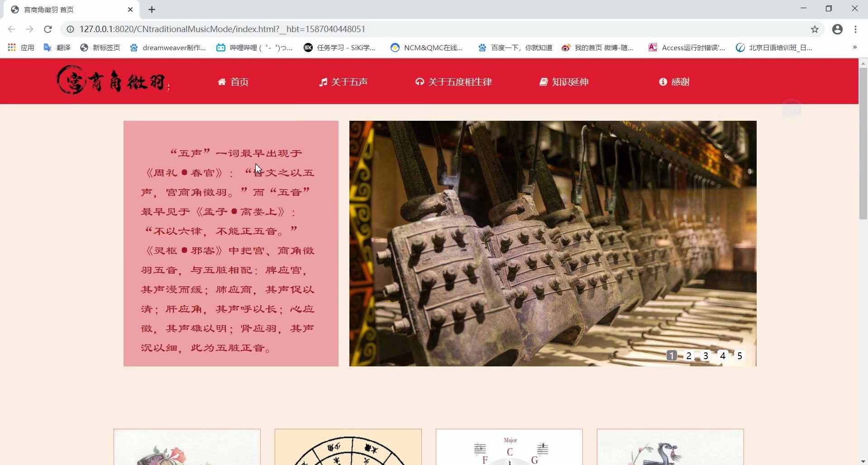Expand the bookmarks overflow chevron
The width and height of the screenshot is (868, 465).
854,47
